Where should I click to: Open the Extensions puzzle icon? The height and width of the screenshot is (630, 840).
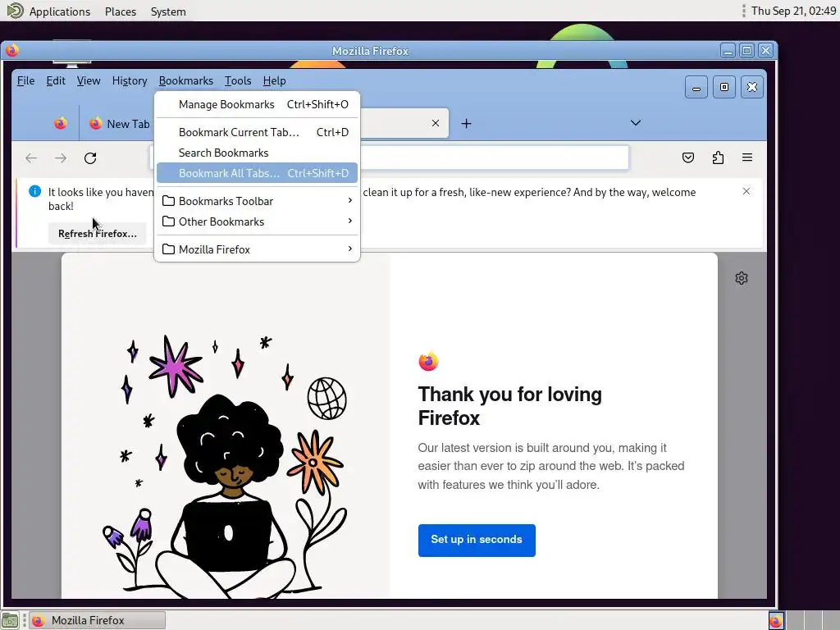(718, 157)
